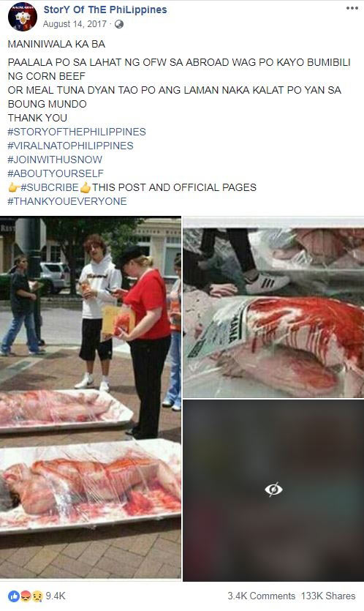Click the sad reaction icon
The image size is (364, 611).
[x=37, y=596]
